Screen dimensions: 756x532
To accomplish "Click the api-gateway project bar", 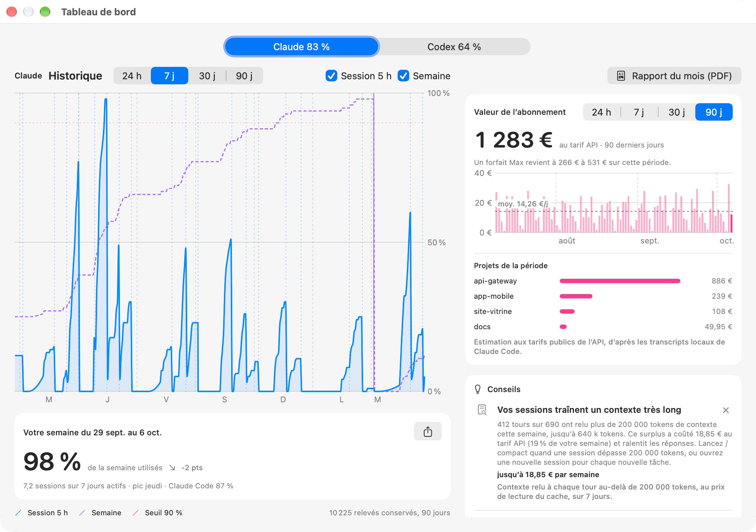I will [x=620, y=281].
